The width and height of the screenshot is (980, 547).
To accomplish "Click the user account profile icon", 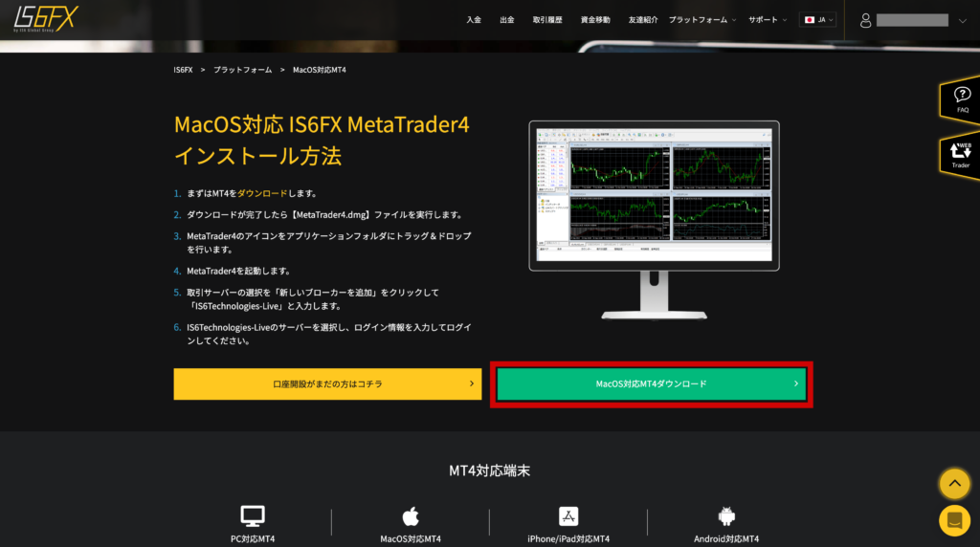I will pyautogui.click(x=865, y=21).
